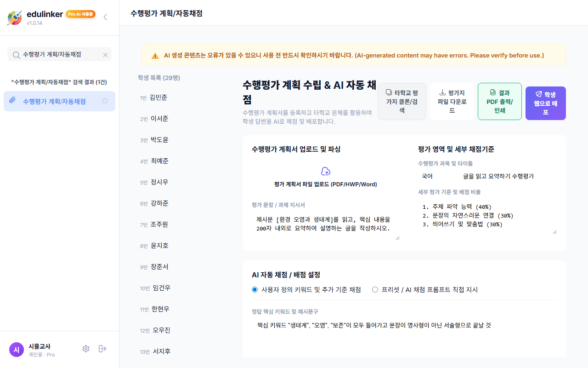
Task: Click the 시 user avatar
Action: tap(17, 350)
